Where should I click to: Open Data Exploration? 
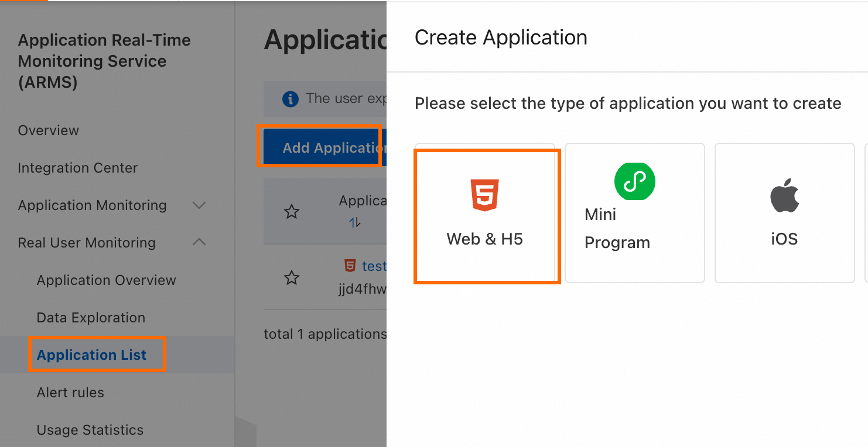(x=90, y=317)
